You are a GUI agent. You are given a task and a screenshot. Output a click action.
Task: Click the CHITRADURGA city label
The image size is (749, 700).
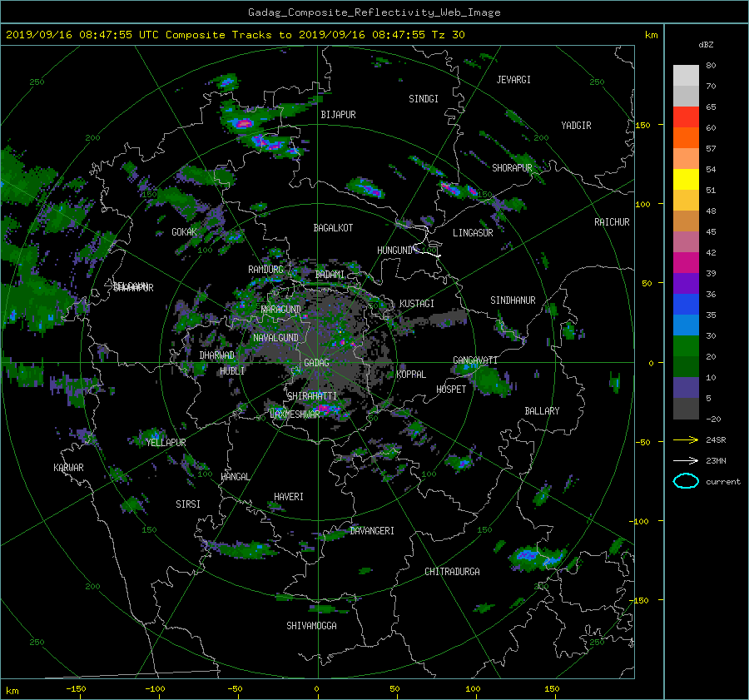click(452, 572)
